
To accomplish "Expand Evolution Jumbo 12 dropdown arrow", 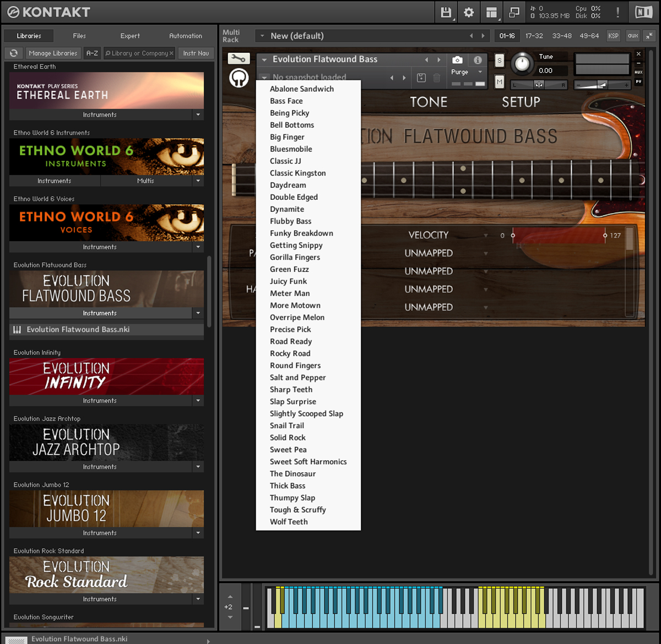I will click(x=198, y=533).
